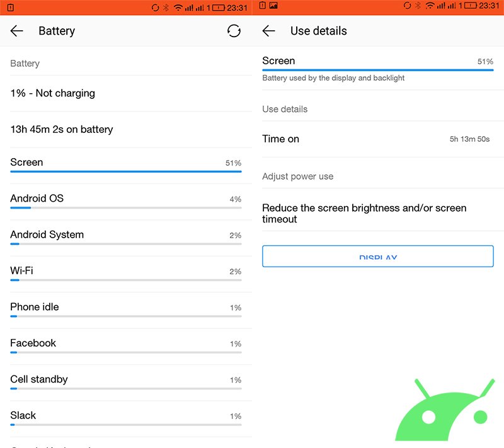
Task: Go back from Use details screen
Action: coord(269,31)
